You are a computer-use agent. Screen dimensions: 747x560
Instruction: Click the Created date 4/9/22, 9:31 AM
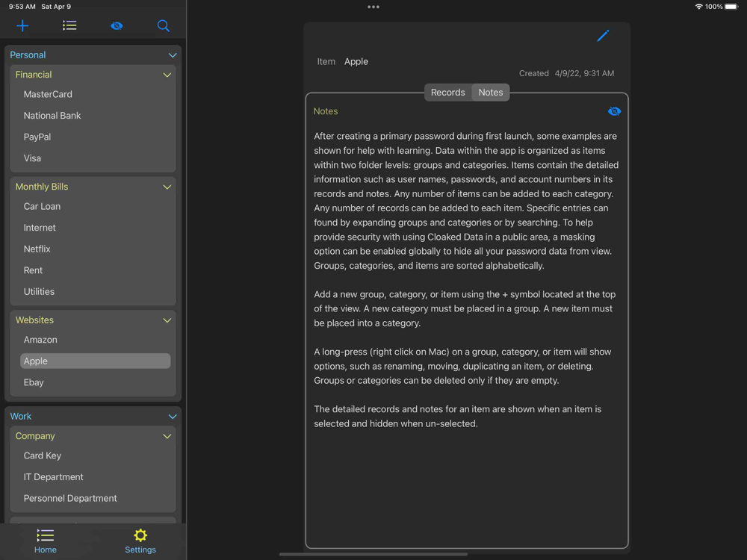(584, 73)
